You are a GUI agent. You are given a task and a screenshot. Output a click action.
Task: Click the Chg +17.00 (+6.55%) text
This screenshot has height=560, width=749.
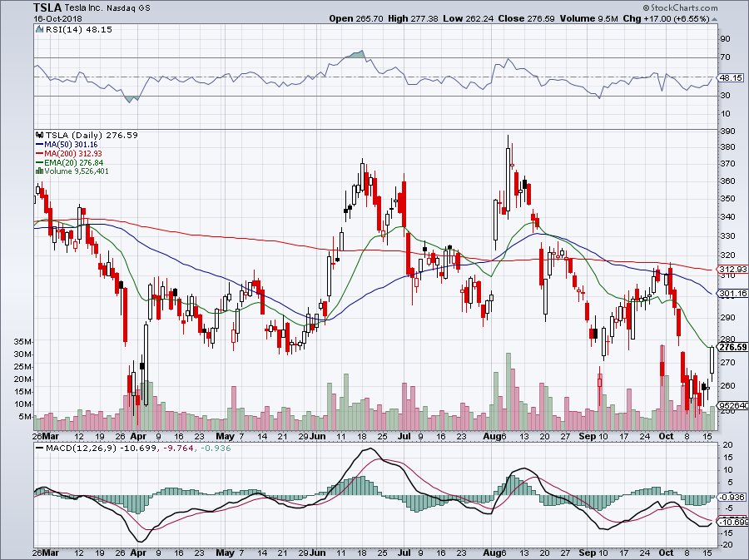point(666,18)
